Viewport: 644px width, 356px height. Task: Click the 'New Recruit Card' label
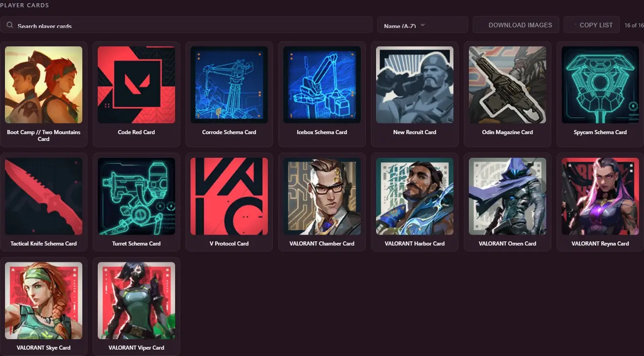click(x=415, y=132)
